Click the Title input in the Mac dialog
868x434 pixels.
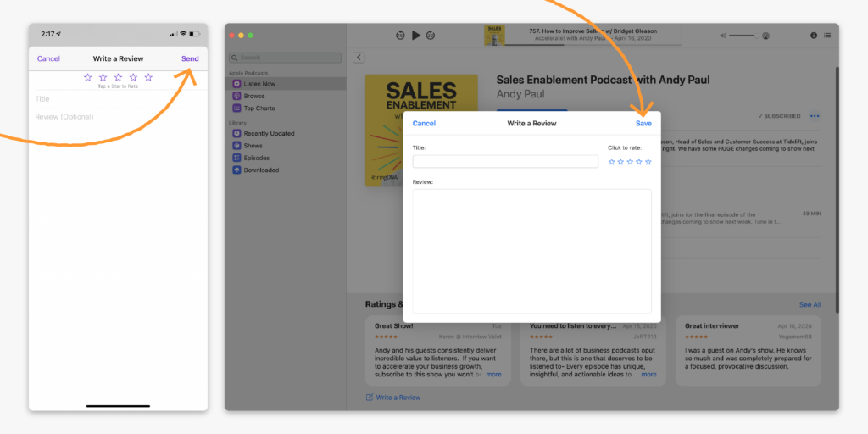coord(505,162)
